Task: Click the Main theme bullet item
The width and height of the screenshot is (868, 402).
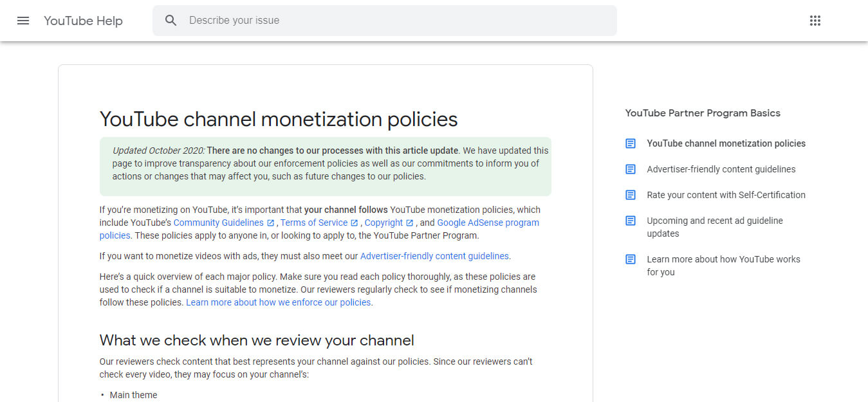Action: pyautogui.click(x=133, y=395)
